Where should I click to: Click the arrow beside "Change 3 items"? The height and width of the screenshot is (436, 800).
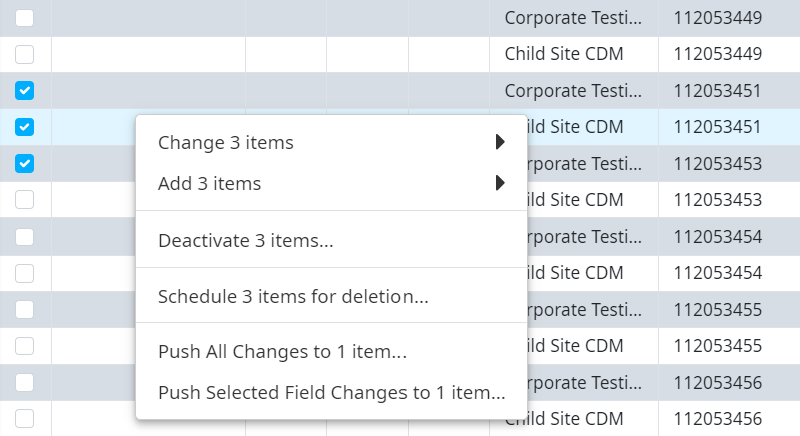pos(500,143)
